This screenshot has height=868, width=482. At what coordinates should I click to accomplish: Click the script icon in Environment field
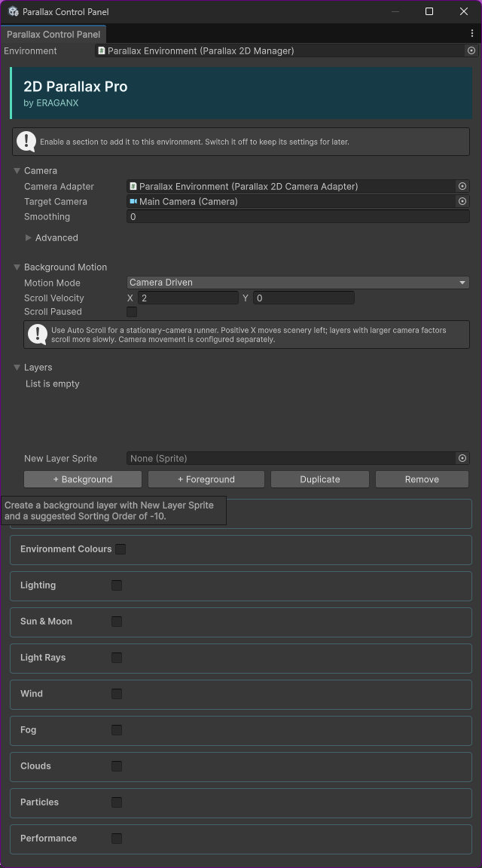pos(102,50)
